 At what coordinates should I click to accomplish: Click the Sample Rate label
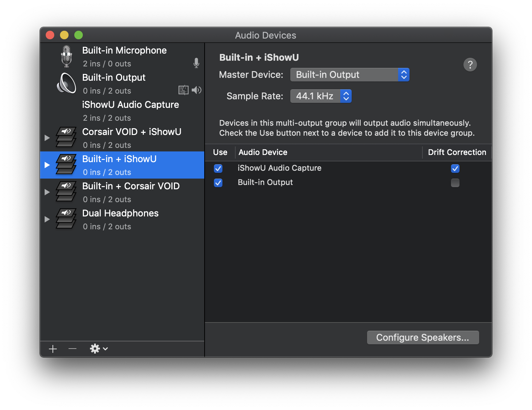coord(255,96)
